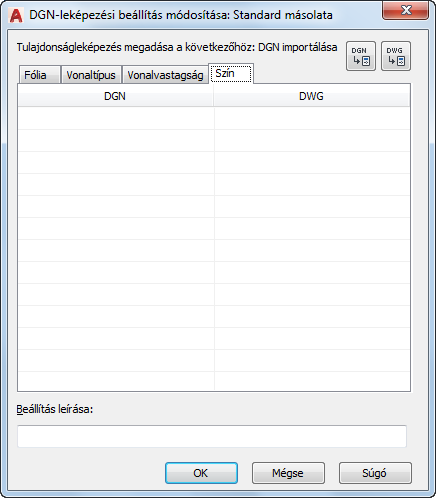The image size is (436, 498).
Task: Click the AutoCAD logo in title bar
Action: click(16, 16)
